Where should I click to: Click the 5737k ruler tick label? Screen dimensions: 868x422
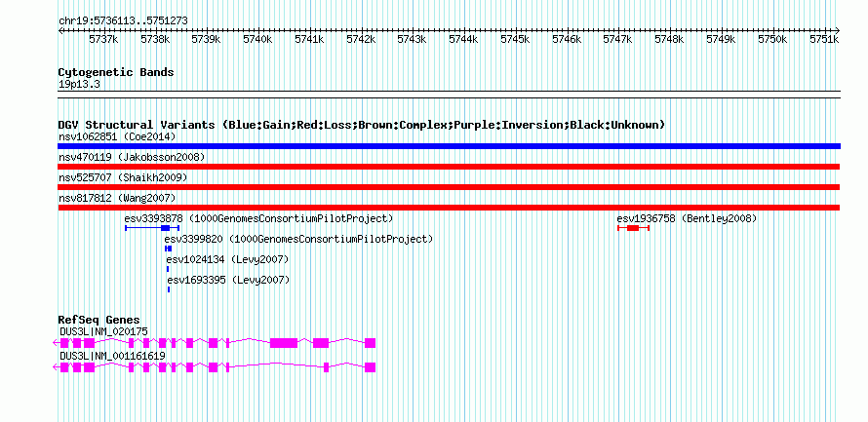(103, 39)
